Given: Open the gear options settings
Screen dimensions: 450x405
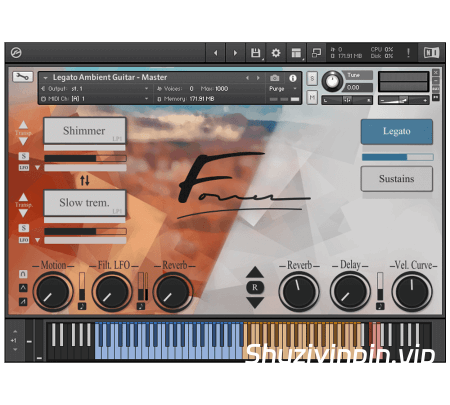Looking at the screenshot, I should pos(276,53).
